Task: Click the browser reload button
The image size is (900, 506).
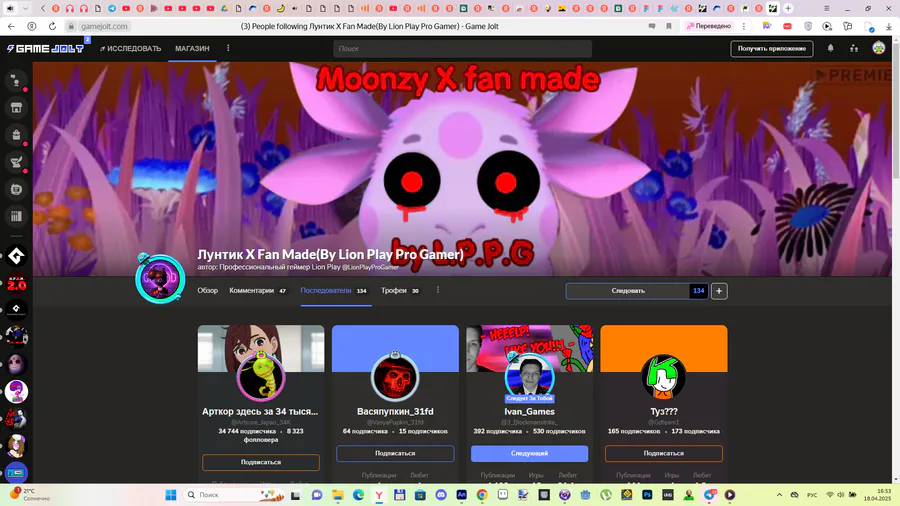Action: (52, 26)
